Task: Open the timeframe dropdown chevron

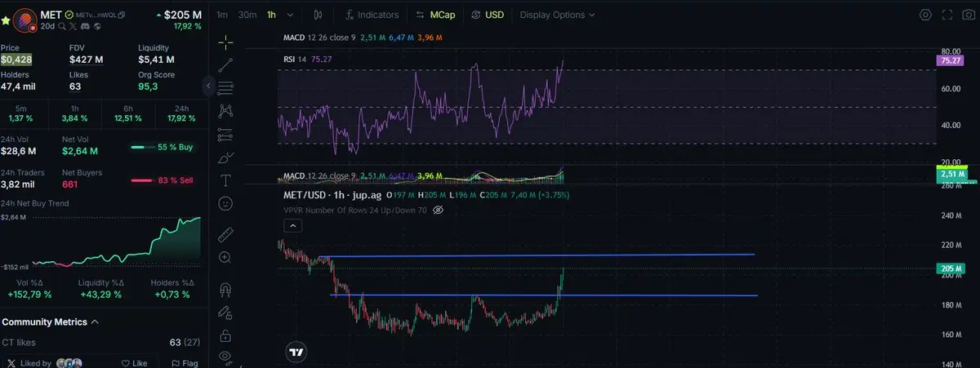Action: click(x=291, y=15)
